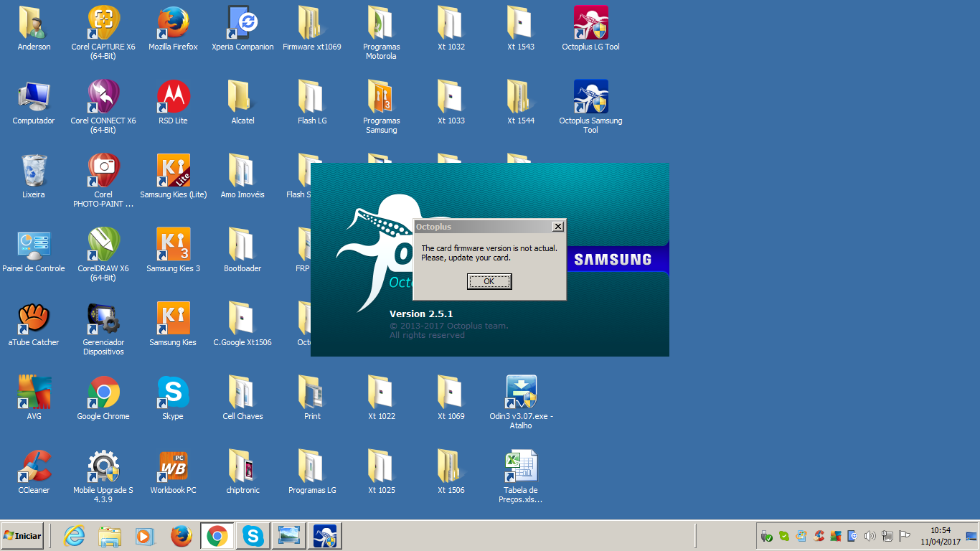Open the taskbar clock showing 10:54
980x551 pixels.
(941, 536)
